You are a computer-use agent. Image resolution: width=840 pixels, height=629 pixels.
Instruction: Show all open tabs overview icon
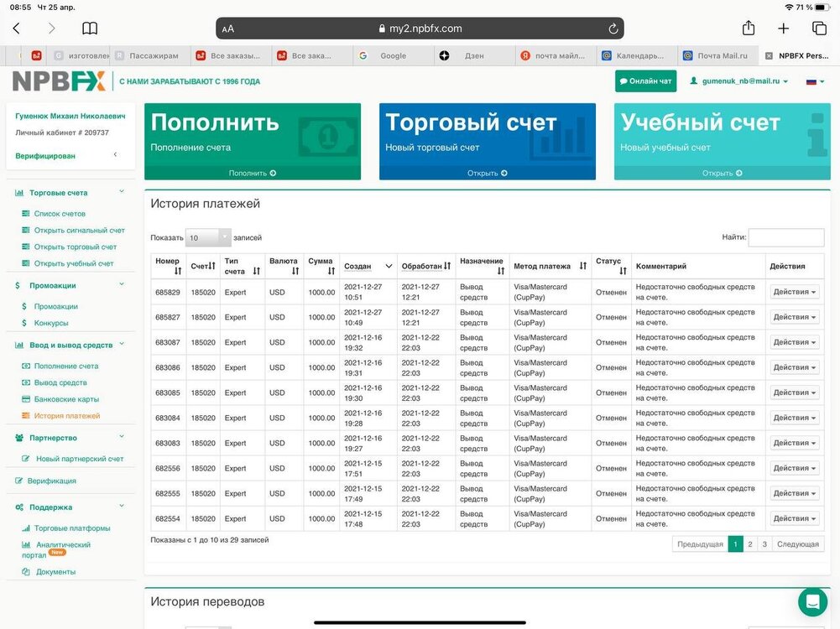coord(819,29)
